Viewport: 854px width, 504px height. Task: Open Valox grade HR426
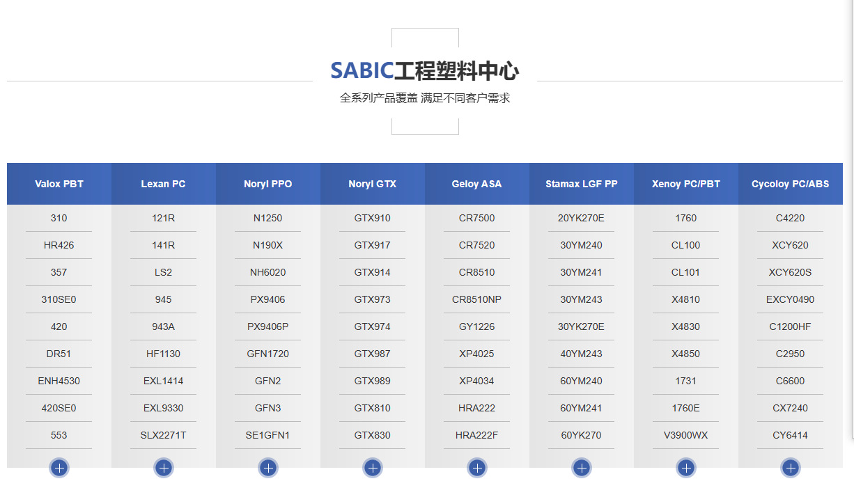[59, 245]
